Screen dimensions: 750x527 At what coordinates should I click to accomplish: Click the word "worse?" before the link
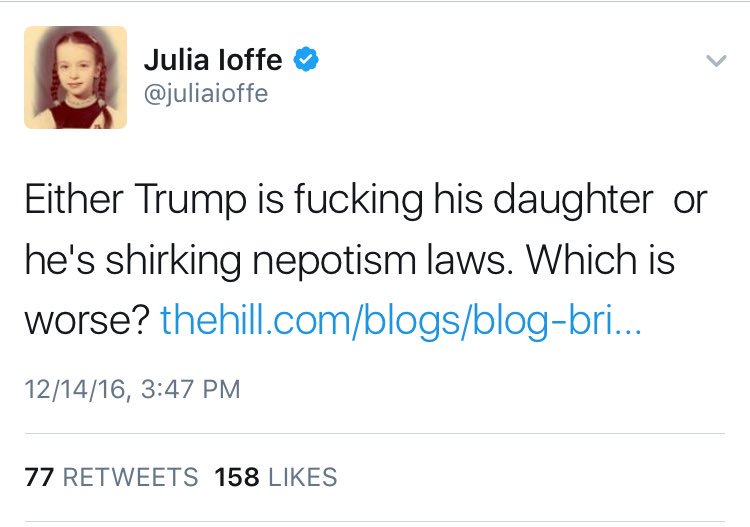(x=86, y=321)
